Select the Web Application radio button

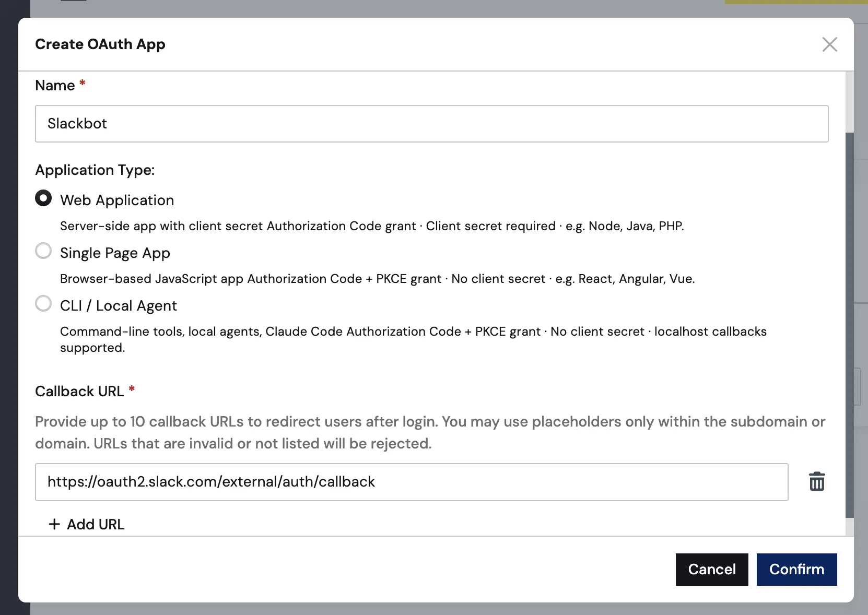(43, 198)
